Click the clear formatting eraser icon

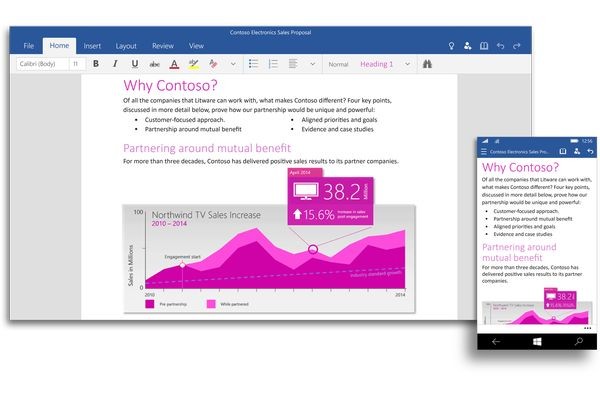coord(214,64)
